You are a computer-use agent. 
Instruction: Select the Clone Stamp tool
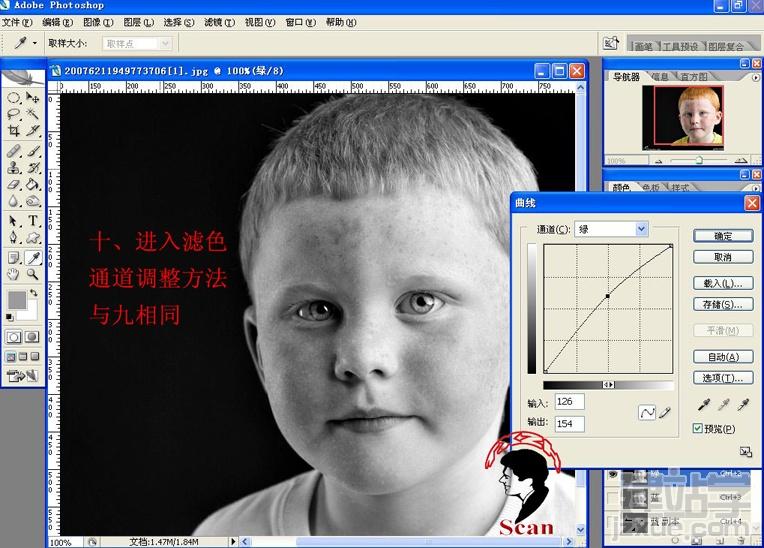click(14, 168)
